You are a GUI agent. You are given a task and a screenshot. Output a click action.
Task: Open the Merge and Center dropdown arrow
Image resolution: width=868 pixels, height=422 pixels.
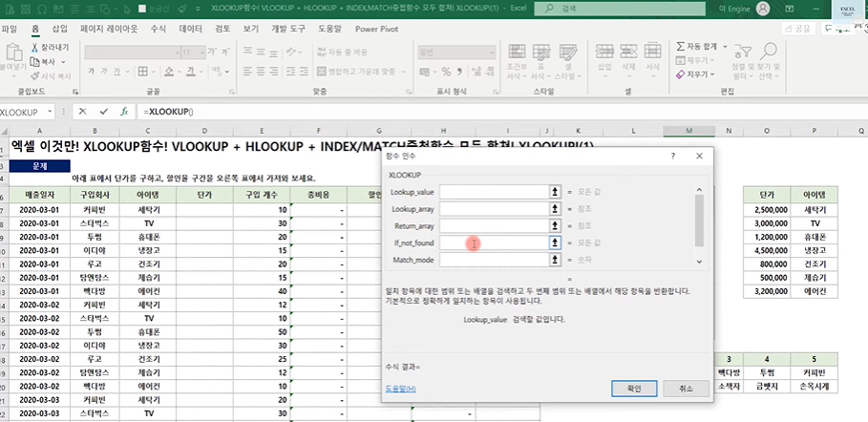pos(403,72)
